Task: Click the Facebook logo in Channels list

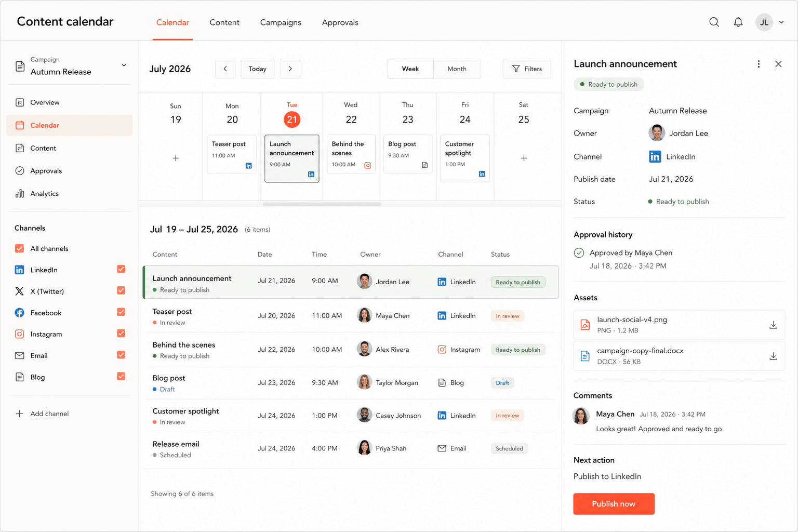Action: point(19,313)
